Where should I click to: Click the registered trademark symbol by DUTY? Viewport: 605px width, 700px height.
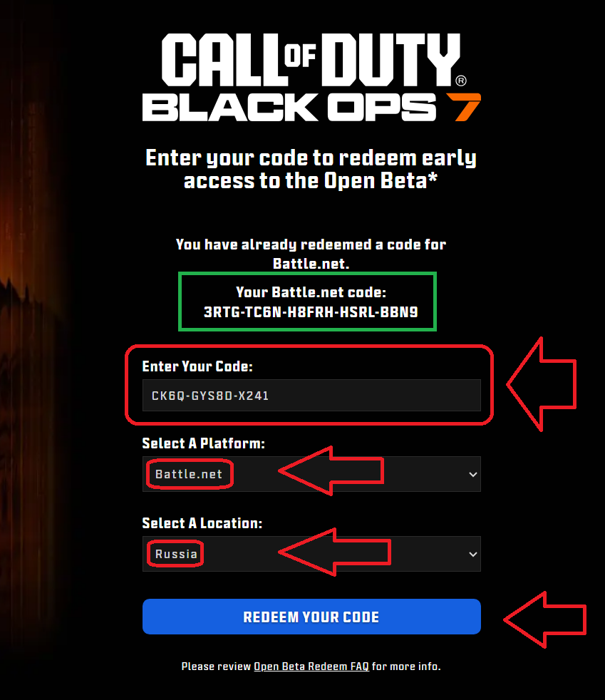(461, 81)
